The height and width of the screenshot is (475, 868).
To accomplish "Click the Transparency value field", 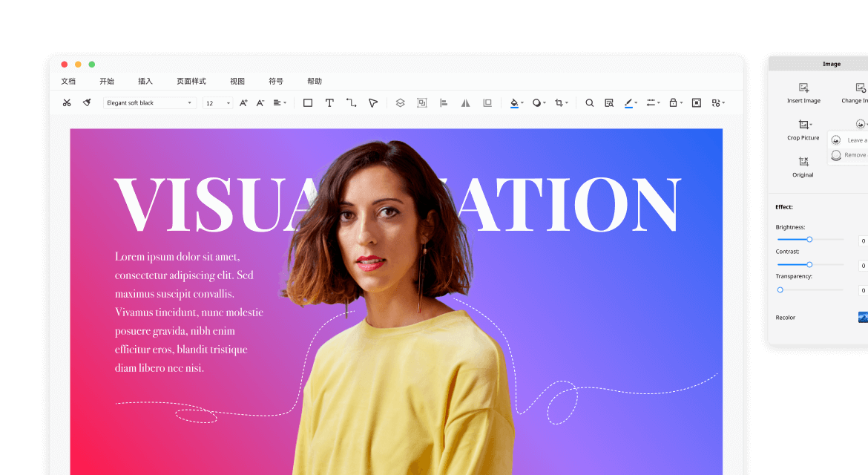I will [863, 291].
